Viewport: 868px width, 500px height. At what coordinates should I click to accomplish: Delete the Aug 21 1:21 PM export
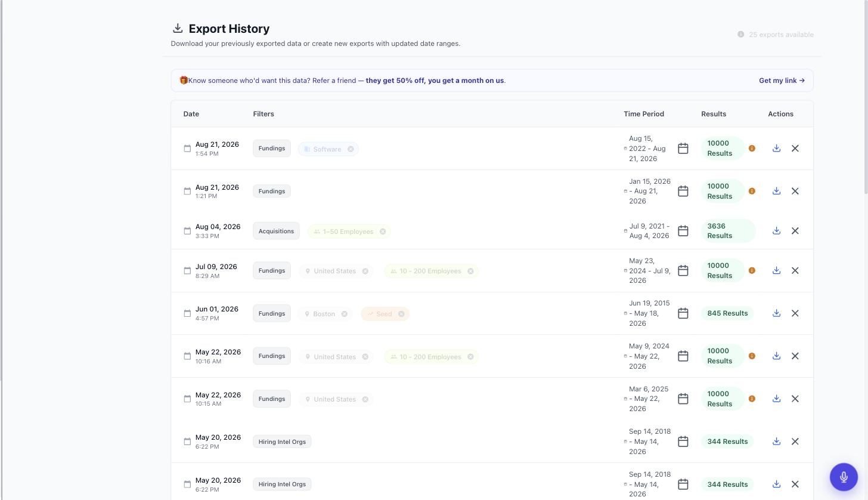point(795,191)
